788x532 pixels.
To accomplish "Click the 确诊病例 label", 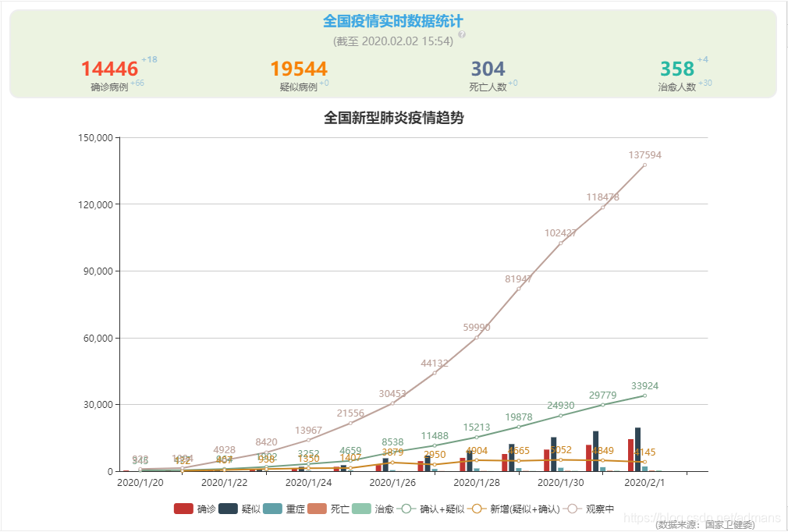I will (109, 87).
